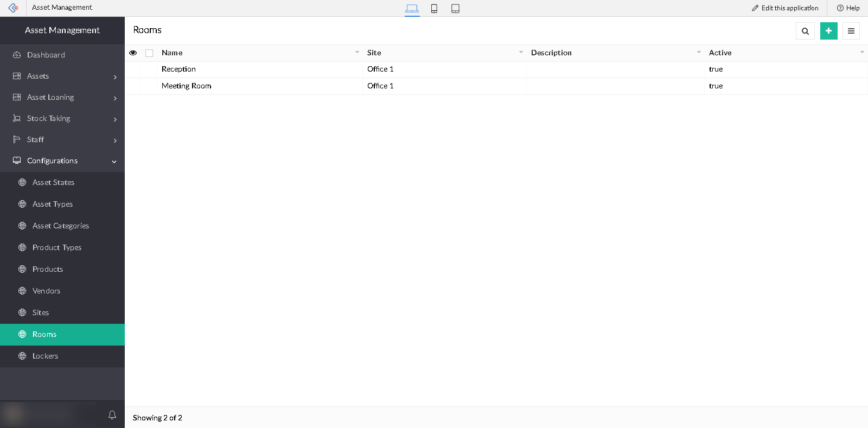Click globe icon next to Vendors

[x=22, y=291]
